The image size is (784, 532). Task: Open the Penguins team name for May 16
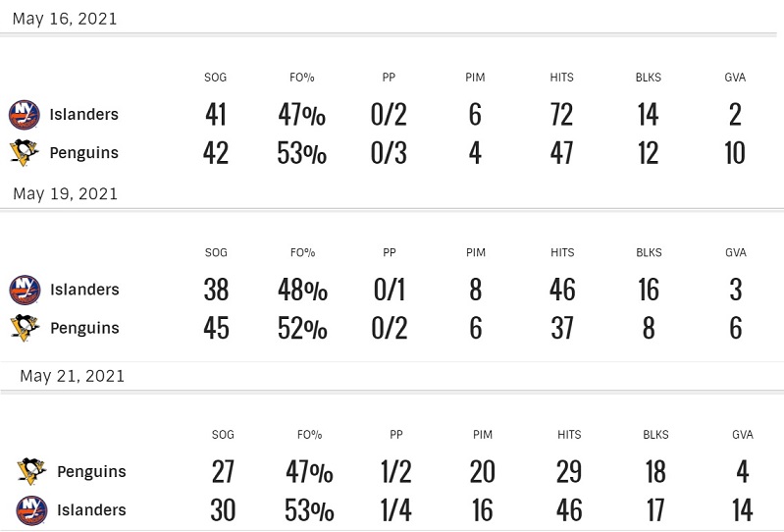(84, 153)
